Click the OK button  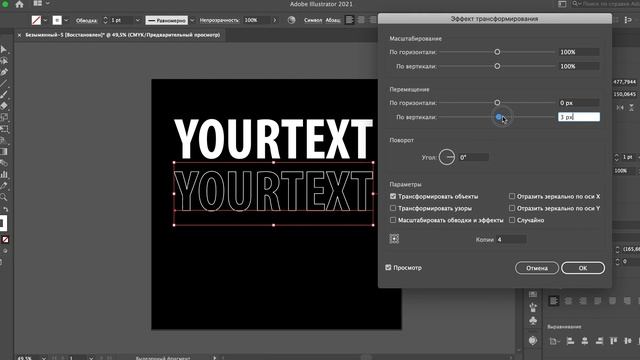[x=583, y=268]
